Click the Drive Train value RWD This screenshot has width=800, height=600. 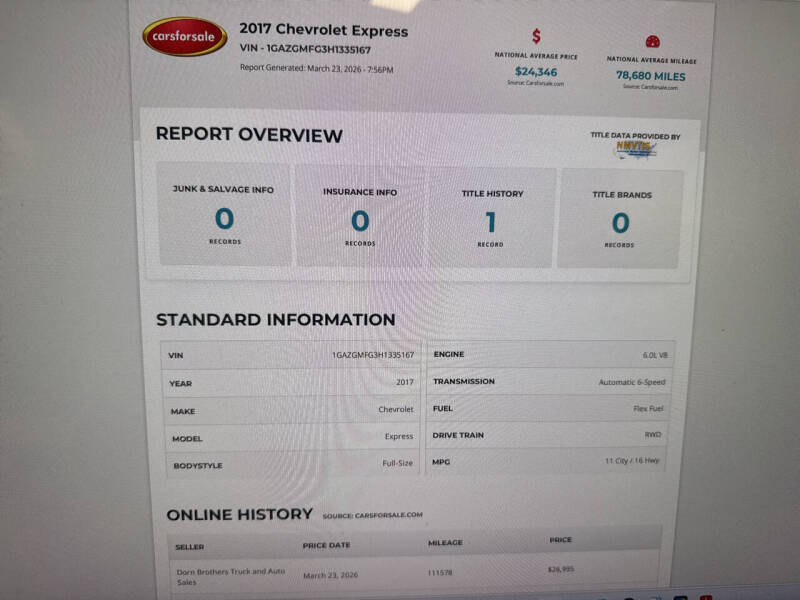tap(653, 435)
